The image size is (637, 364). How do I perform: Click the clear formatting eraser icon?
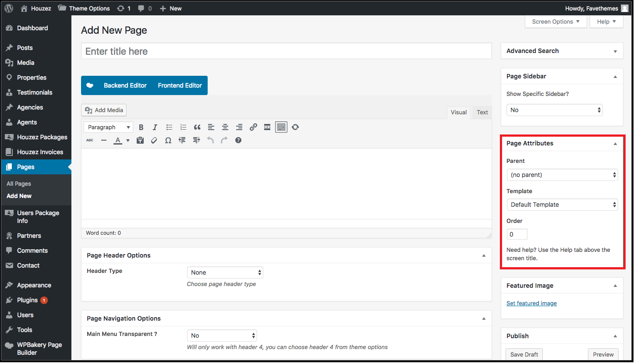[154, 140]
